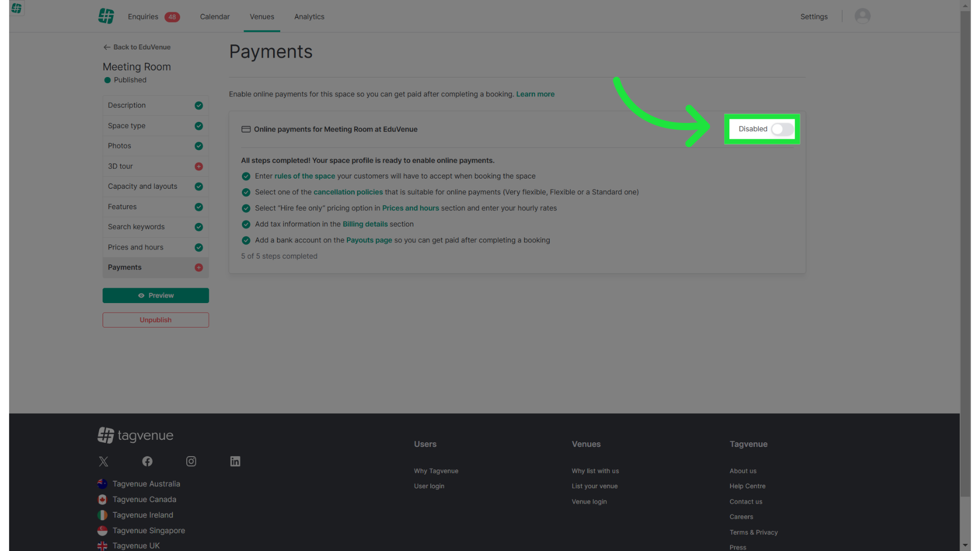
Task: Select 3D tour in the sidebar
Action: click(156, 166)
